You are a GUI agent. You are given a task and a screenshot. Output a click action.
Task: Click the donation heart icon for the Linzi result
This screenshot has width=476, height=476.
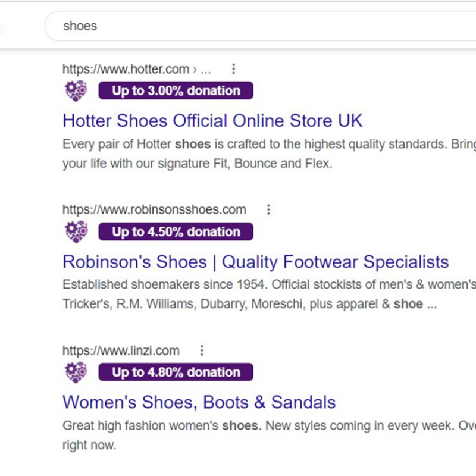coord(75,372)
